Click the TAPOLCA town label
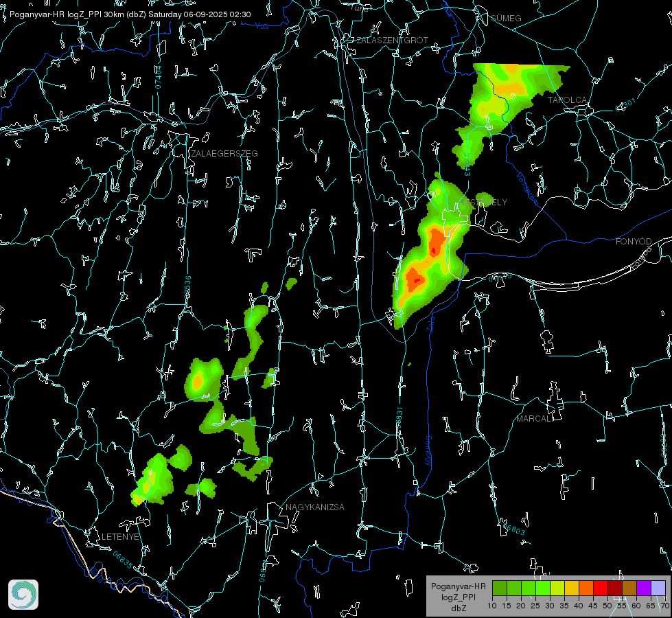Viewport: 672px width, 618px height. point(567,100)
